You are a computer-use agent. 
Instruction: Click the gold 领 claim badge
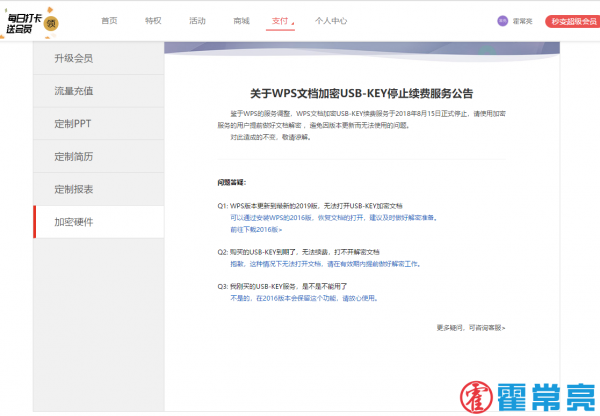tap(51, 24)
